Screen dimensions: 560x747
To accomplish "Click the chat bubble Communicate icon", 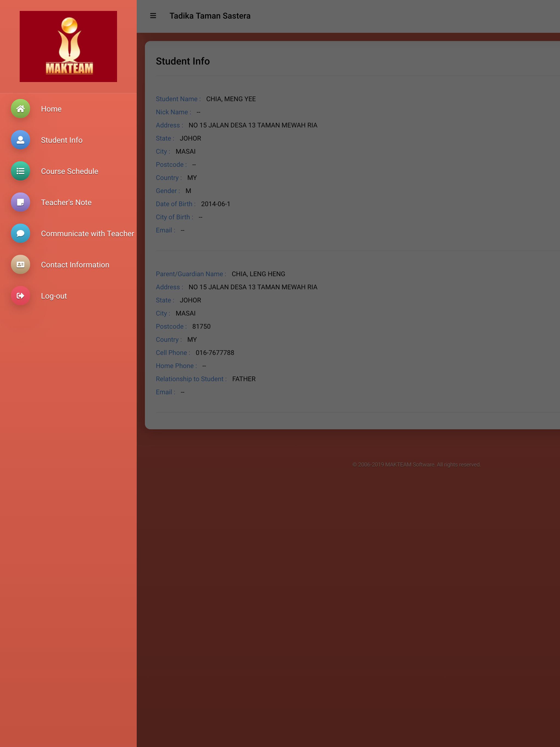I will tap(20, 233).
